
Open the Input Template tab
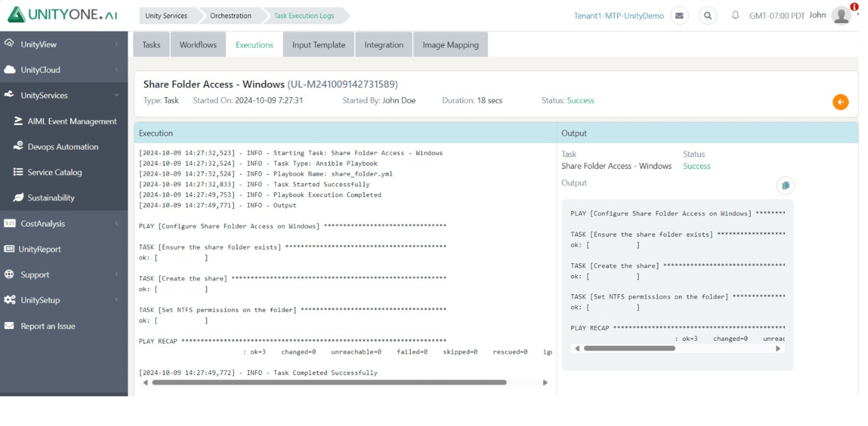click(x=319, y=44)
